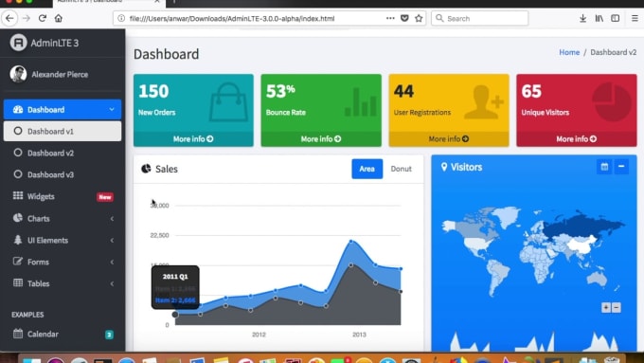Click the shopping bag icon on New Orders
Image resolution: width=644 pixels, height=363 pixels.
point(228,102)
